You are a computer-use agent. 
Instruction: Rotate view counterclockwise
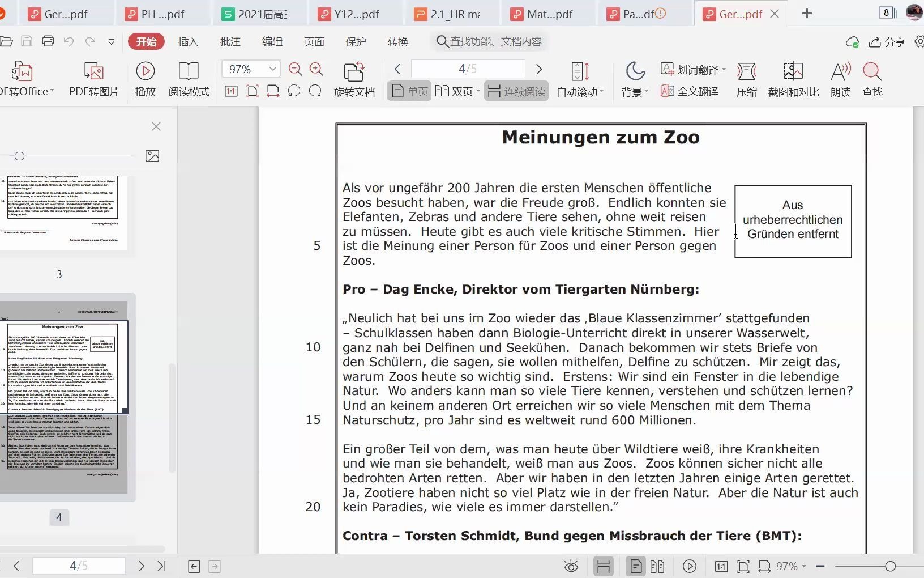pos(294,91)
